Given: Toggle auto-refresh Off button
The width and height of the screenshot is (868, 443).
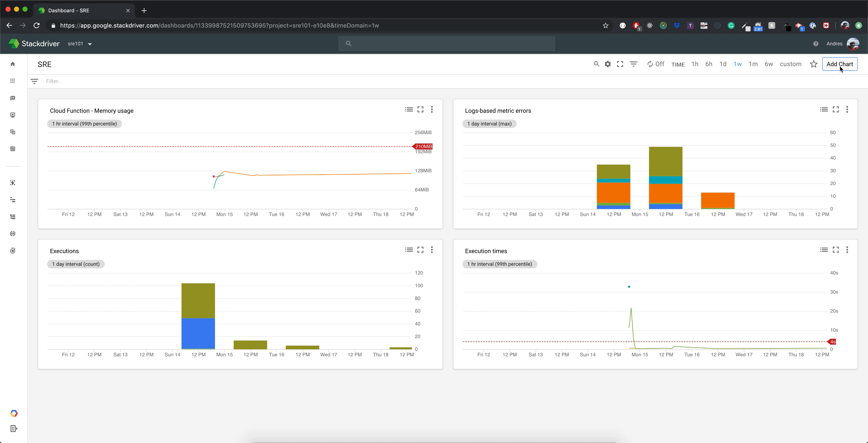Looking at the screenshot, I should pyautogui.click(x=656, y=64).
